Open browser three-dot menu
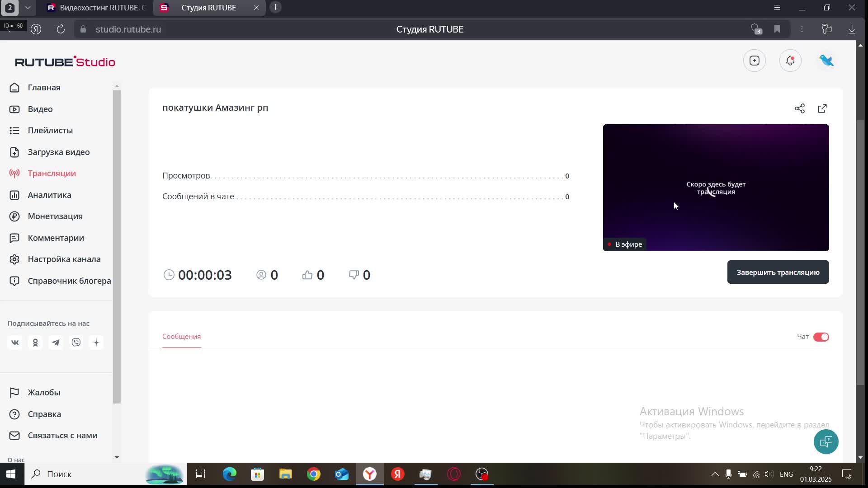 tap(802, 29)
